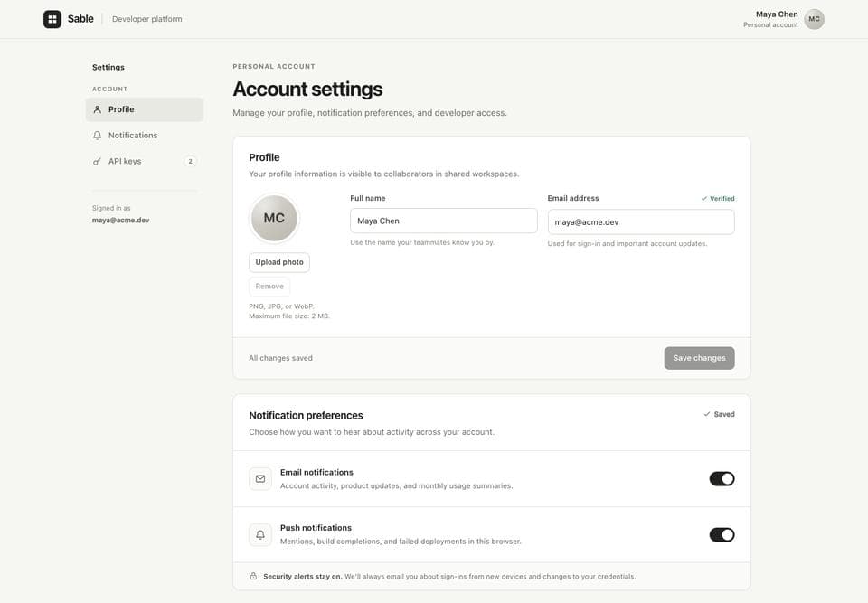Click the signed-in email maya@acme.dev in sidebar
Screen dimensions: 868x603
click(x=120, y=220)
